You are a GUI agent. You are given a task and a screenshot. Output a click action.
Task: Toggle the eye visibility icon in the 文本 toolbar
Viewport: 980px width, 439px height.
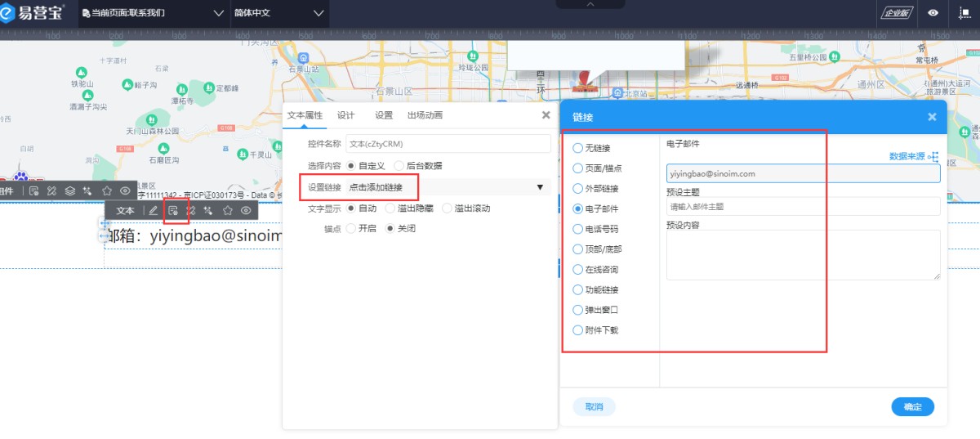(x=246, y=211)
